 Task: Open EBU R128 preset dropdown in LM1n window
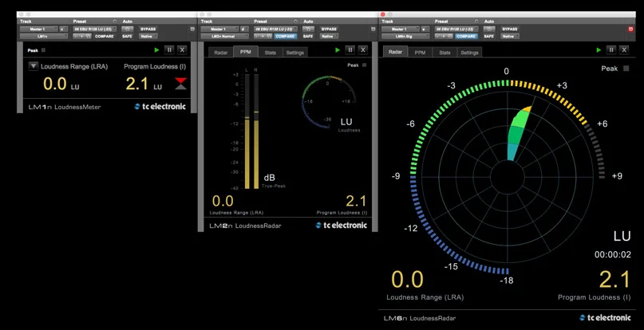pos(94,29)
